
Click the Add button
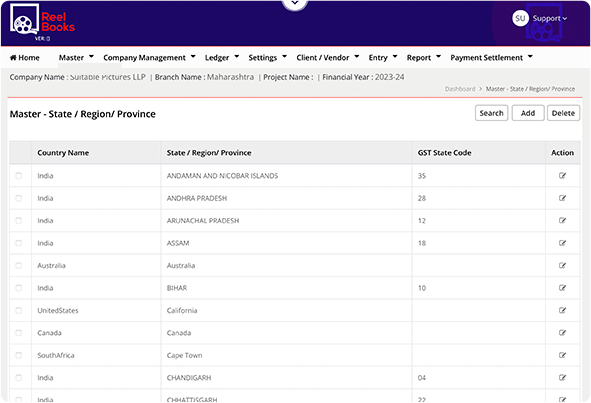click(528, 113)
